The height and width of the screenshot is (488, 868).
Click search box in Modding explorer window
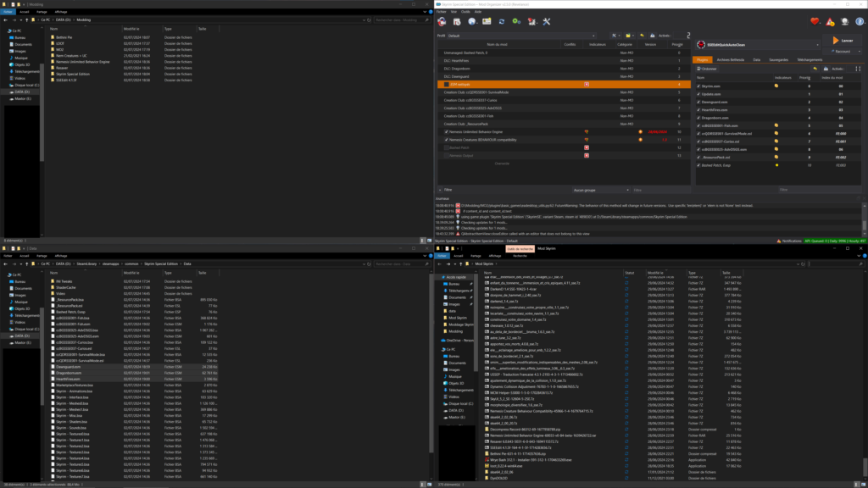(402, 20)
